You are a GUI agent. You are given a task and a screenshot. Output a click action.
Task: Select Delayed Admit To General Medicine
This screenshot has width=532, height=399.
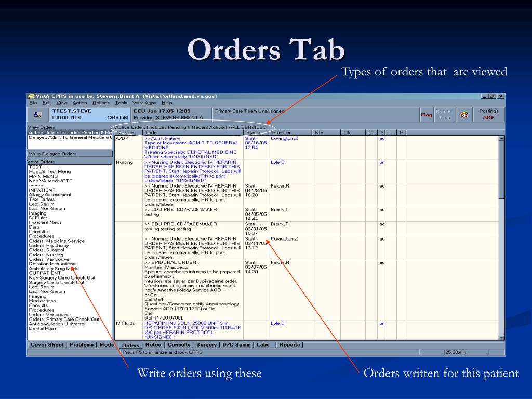click(x=70, y=137)
